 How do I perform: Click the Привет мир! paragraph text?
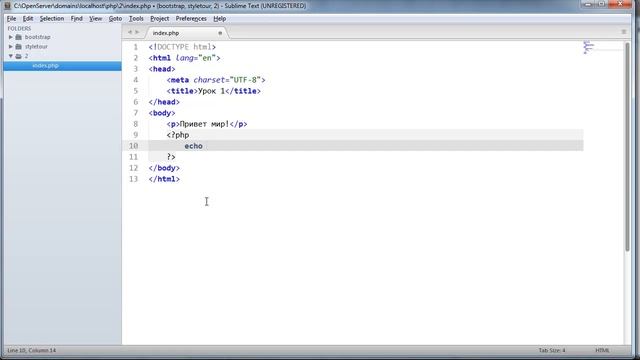(204, 124)
